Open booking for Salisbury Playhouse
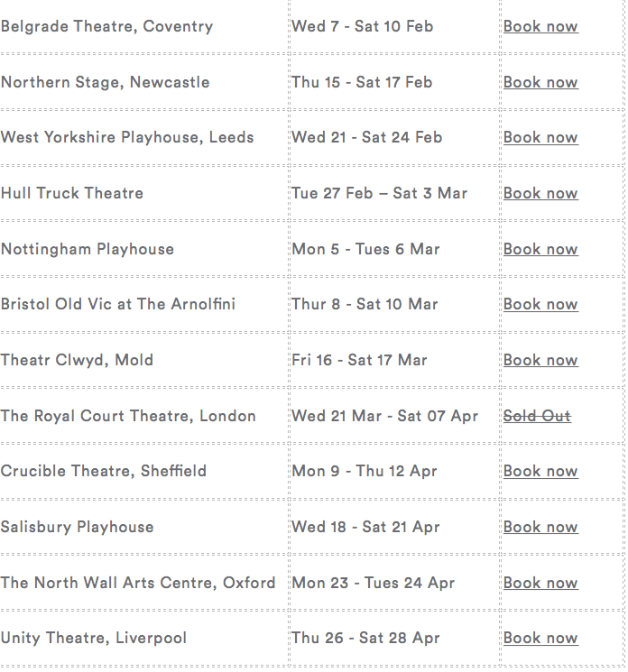This screenshot has height=672, width=628. tap(540, 527)
